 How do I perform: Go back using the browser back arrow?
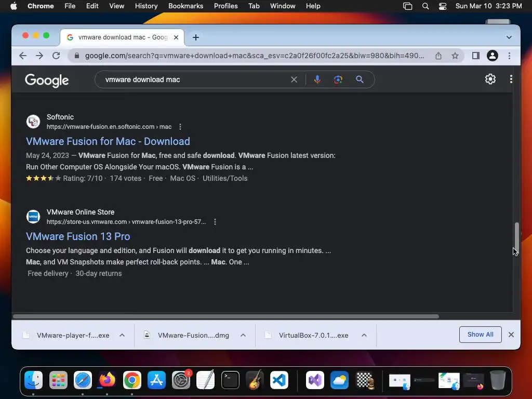coord(23,56)
